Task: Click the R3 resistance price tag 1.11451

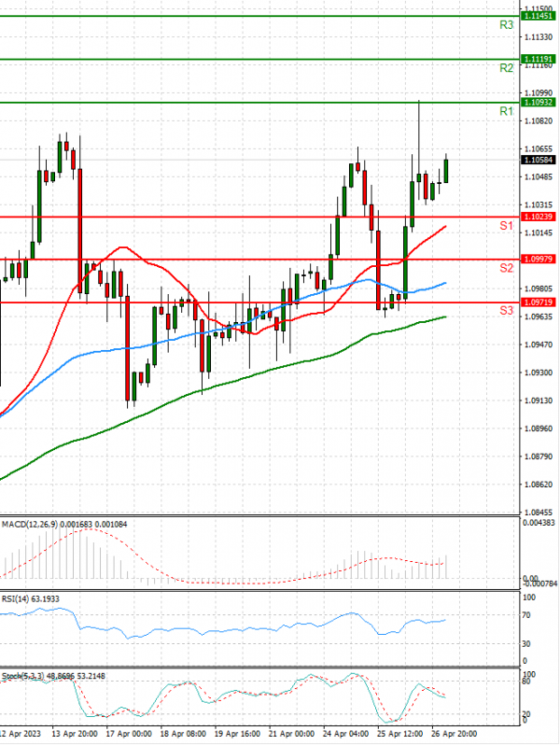Action: pos(538,16)
